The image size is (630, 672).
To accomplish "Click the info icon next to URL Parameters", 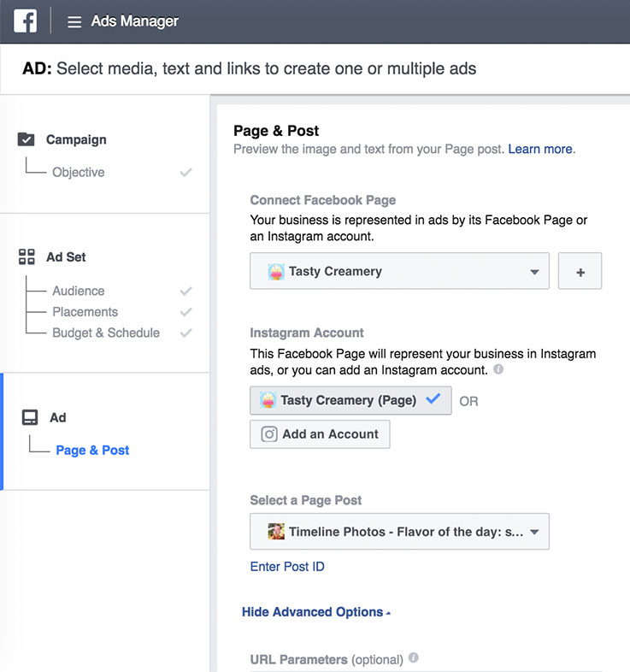I will pyautogui.click(x=414, y=658).
